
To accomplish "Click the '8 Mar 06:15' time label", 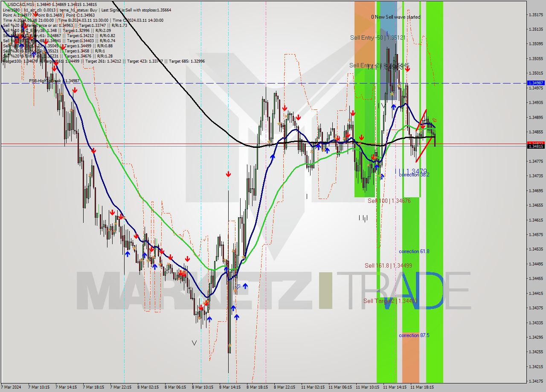I will coord(176,388).
